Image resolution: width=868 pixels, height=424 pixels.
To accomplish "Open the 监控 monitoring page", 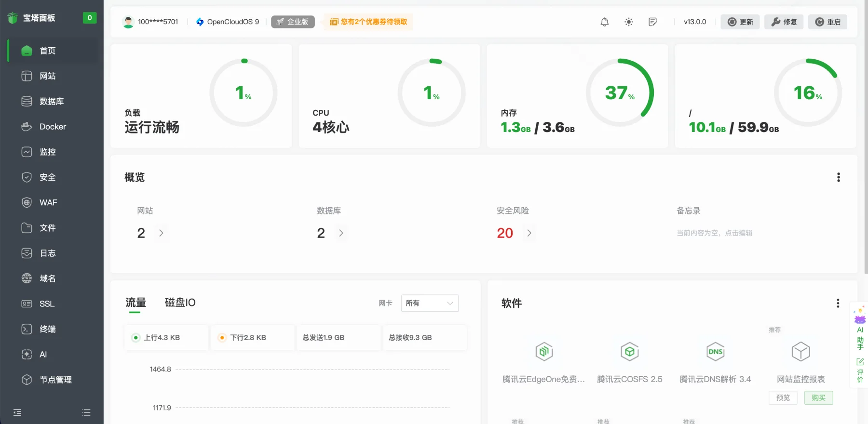I will 53,152.
